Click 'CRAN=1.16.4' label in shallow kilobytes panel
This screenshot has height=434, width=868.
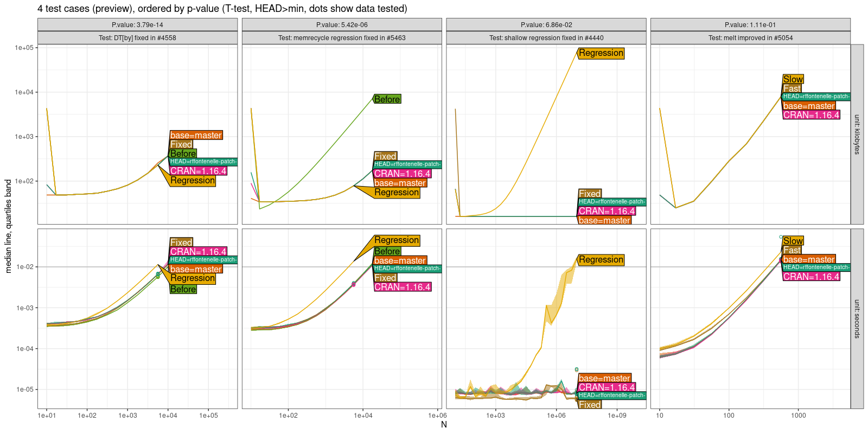coord(607,211)
